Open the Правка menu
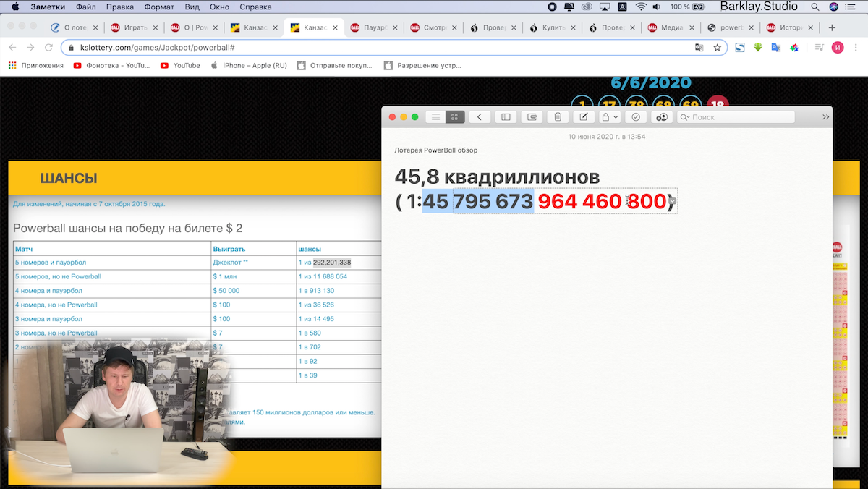The width and height of the screenshot is (868, 489). (119, 7)
